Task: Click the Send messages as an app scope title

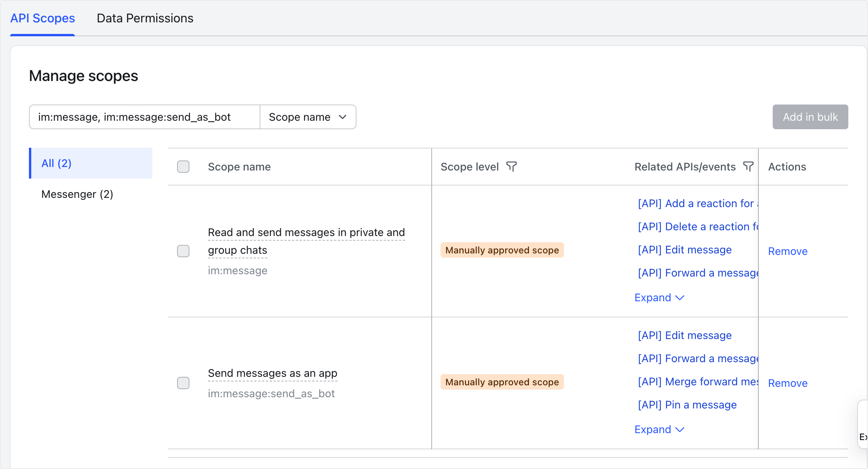Action: coord(272,373)
